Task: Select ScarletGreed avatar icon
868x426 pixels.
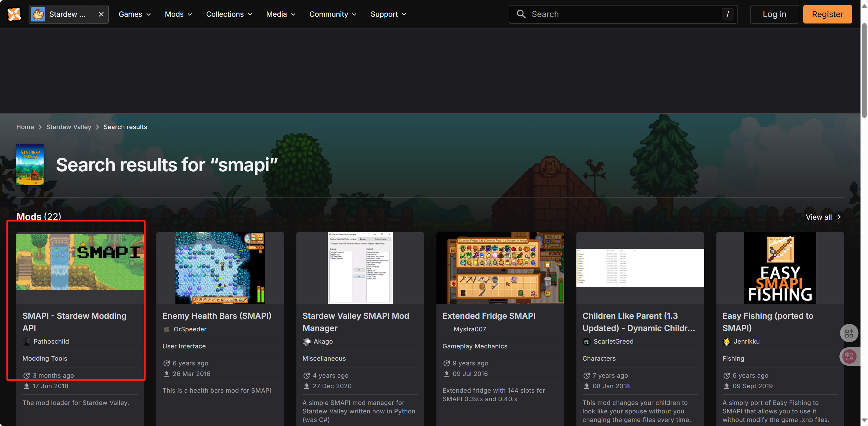Action: (586, 342)
